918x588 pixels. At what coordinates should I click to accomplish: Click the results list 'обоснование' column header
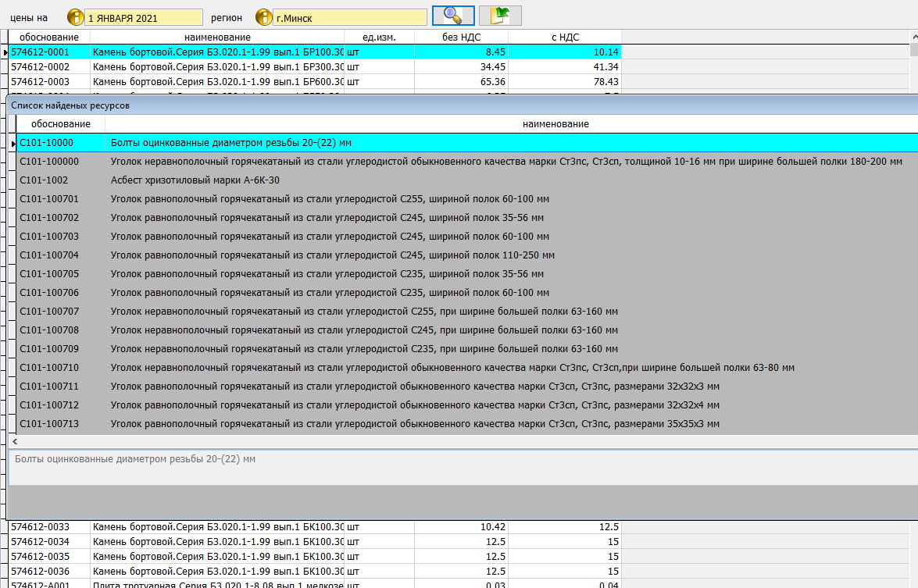pos(61,124)
